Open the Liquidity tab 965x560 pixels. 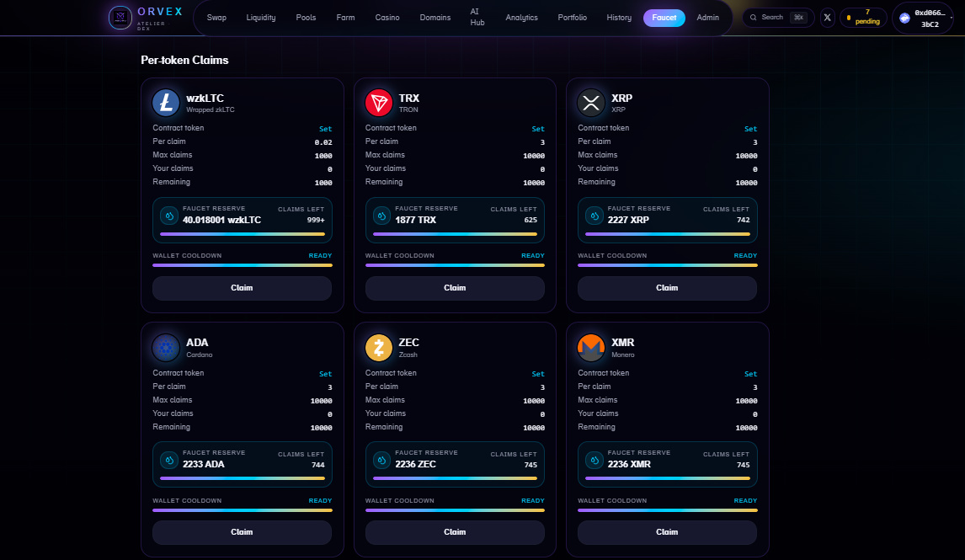pos(261,18)
